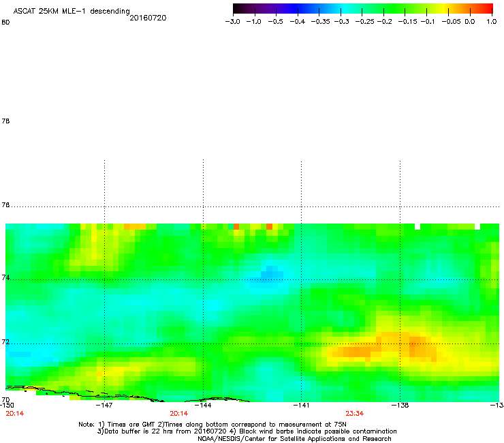504x443 pixels.
Task: Click the -0.2 color scale label
Action: (384, 22)
